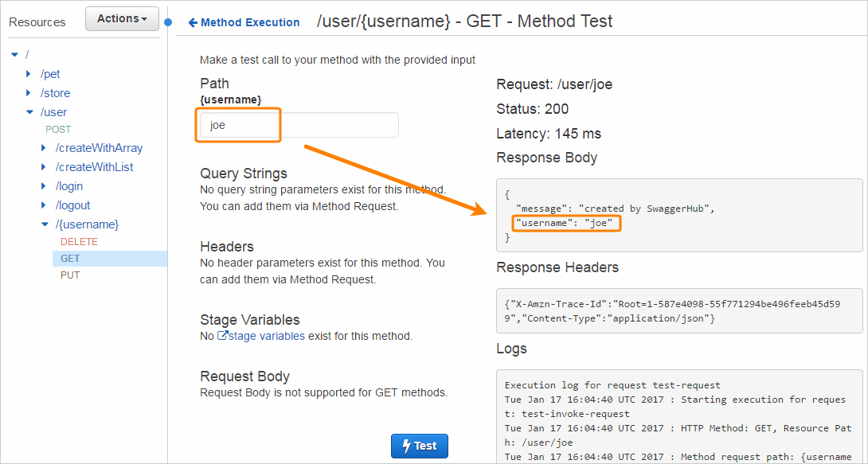Collapse the /user resource node
Viewport: 868px width, 464px height.
29,112
